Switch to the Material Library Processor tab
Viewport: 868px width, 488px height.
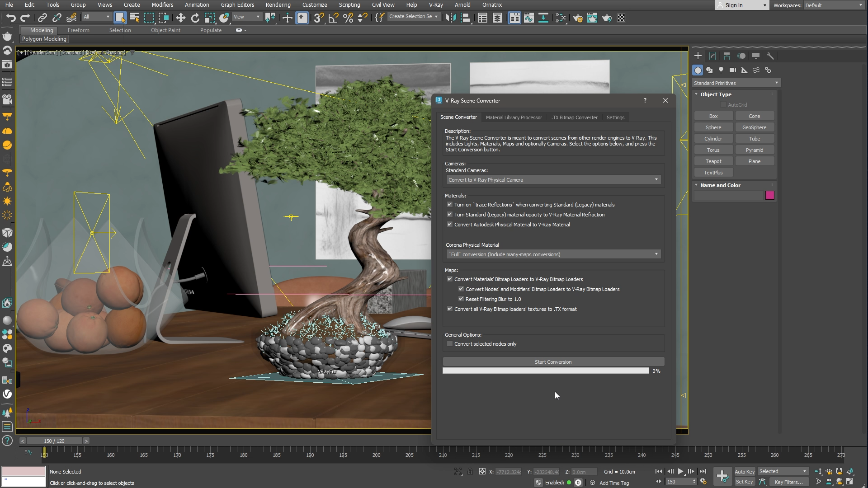514,117
